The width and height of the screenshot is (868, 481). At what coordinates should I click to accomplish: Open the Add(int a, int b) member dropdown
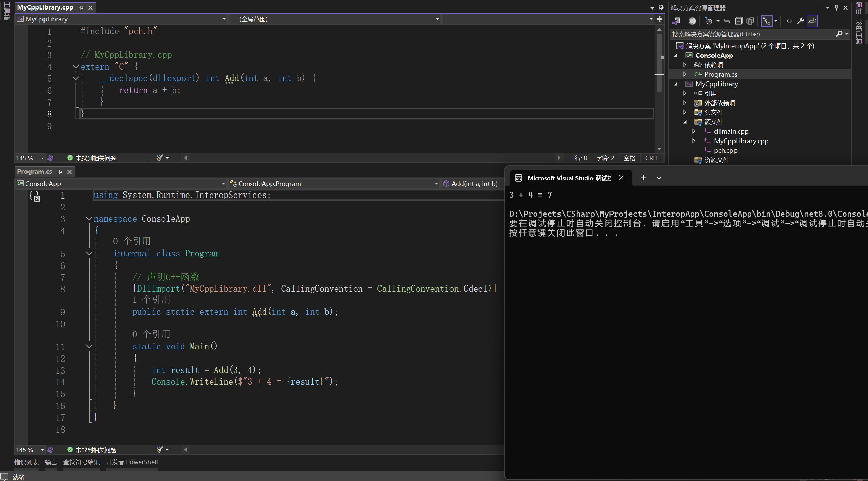473,184
